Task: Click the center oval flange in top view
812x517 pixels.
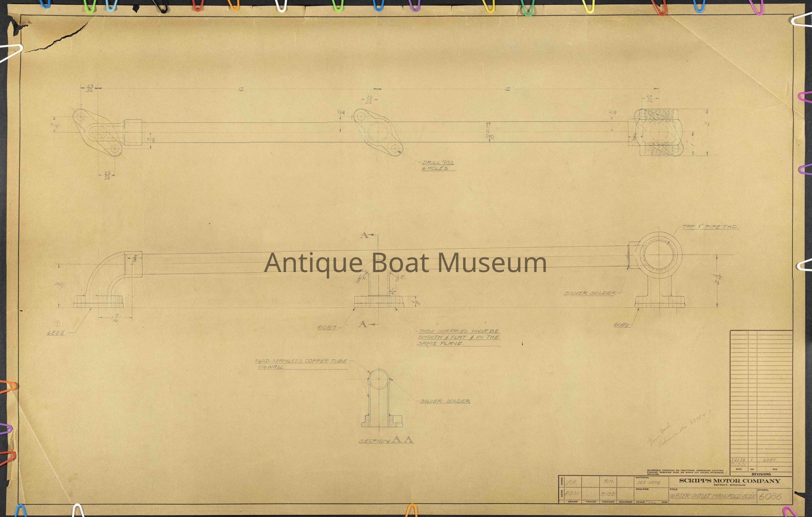Action: (x=378, y=133)
